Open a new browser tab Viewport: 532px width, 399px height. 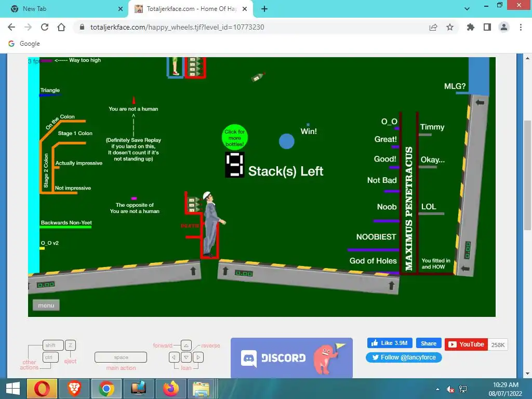[x=264, y=9]
